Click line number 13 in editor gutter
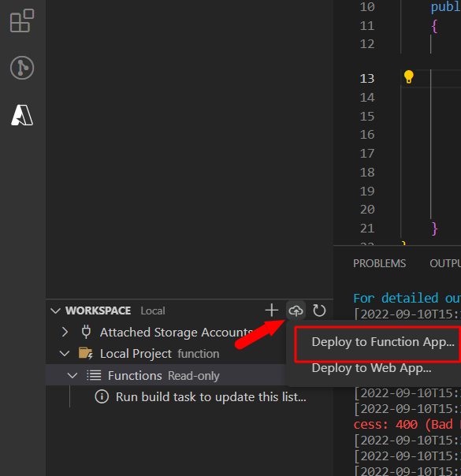This screenshot has width=461, height=476. tap(367, 78)
